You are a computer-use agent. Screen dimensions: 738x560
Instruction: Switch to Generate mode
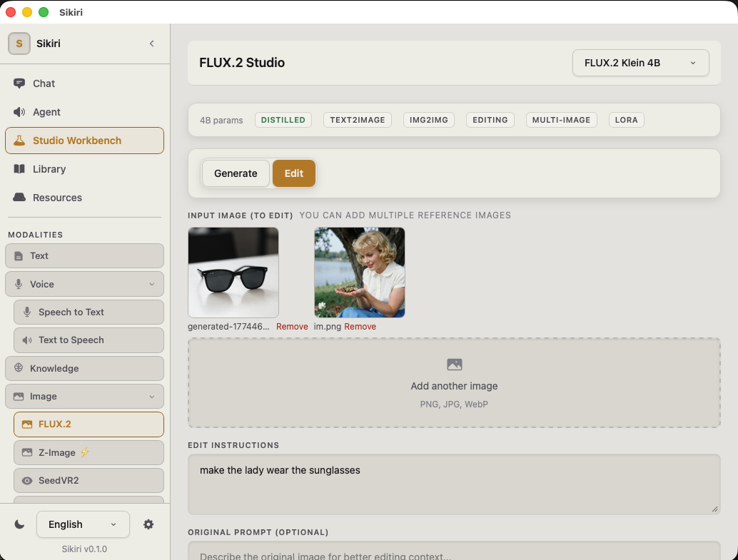(x=236, y=173)
